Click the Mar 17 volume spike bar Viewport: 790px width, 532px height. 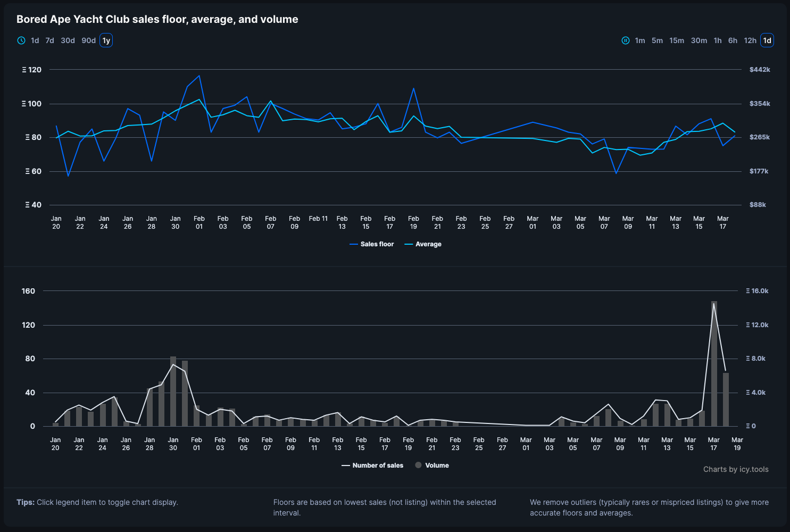coord(714,363)
